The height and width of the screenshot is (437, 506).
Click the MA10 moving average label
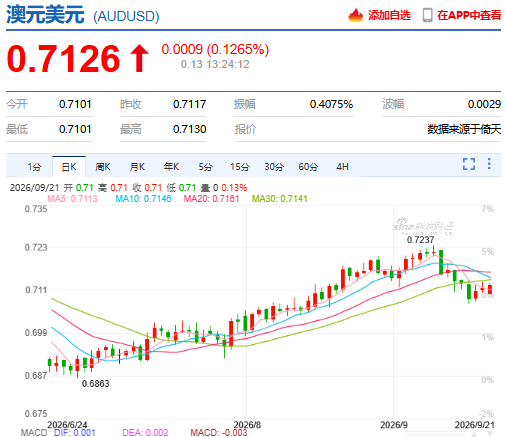click(143, 199)
